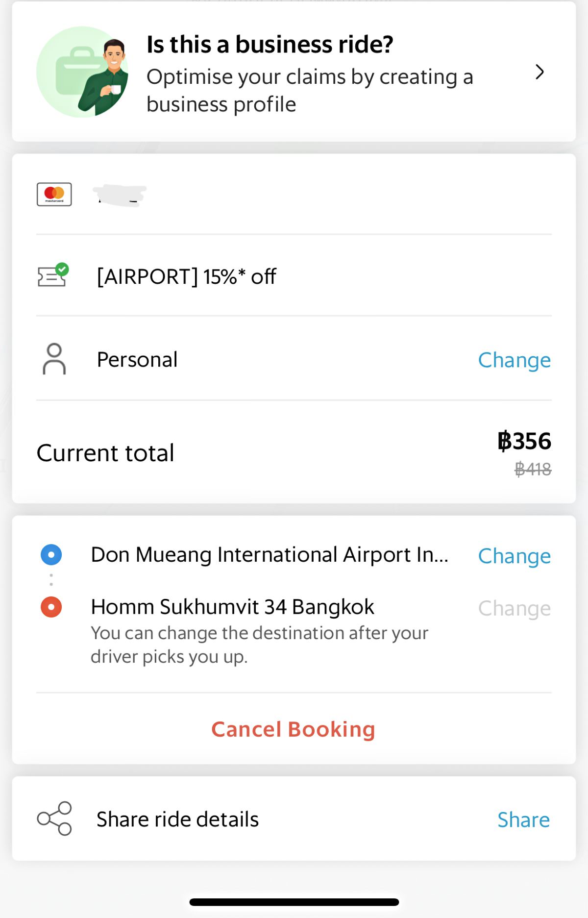Tap the masked card number payment row
Image resolution: width=588 pixels, height=918 pixels.
click(x=294, y=195)
